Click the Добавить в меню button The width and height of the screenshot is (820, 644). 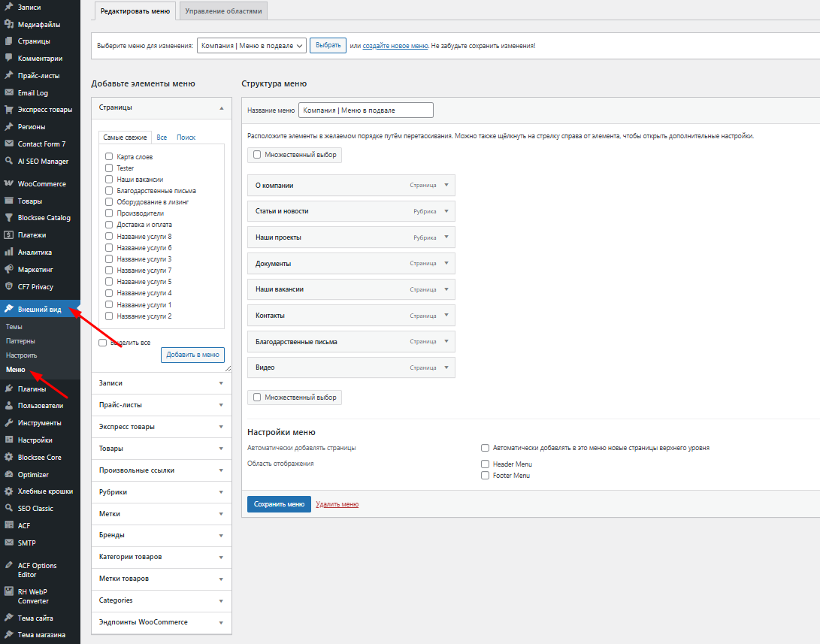pos(192,355)
